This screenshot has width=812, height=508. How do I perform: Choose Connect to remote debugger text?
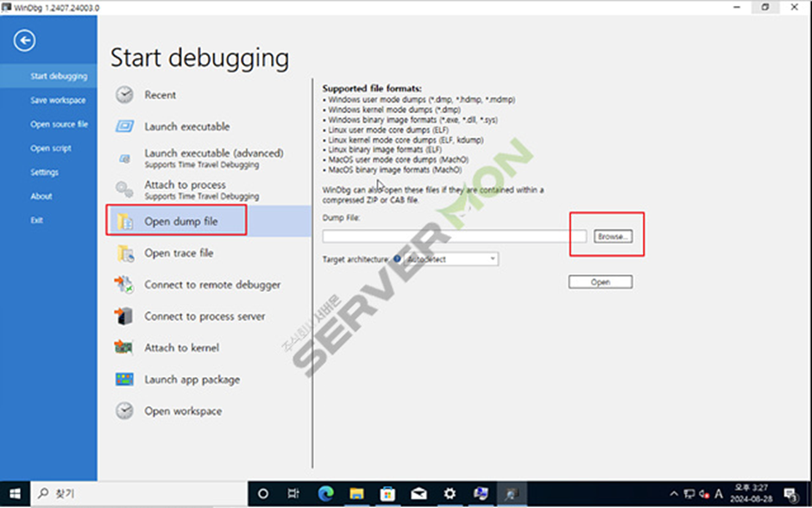point(212,285)
